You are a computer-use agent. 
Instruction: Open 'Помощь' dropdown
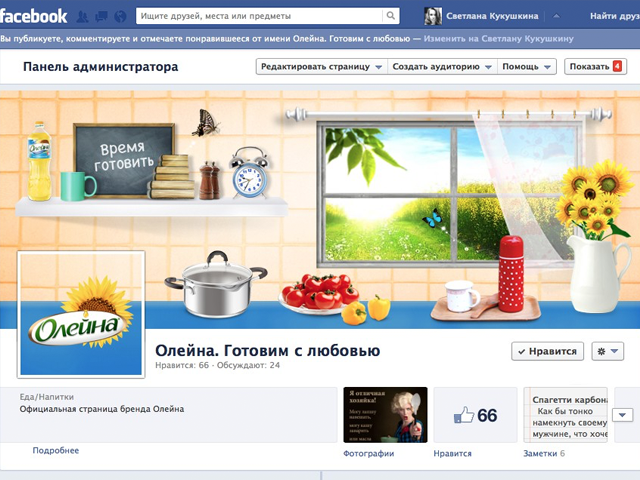tap(527, 67)
